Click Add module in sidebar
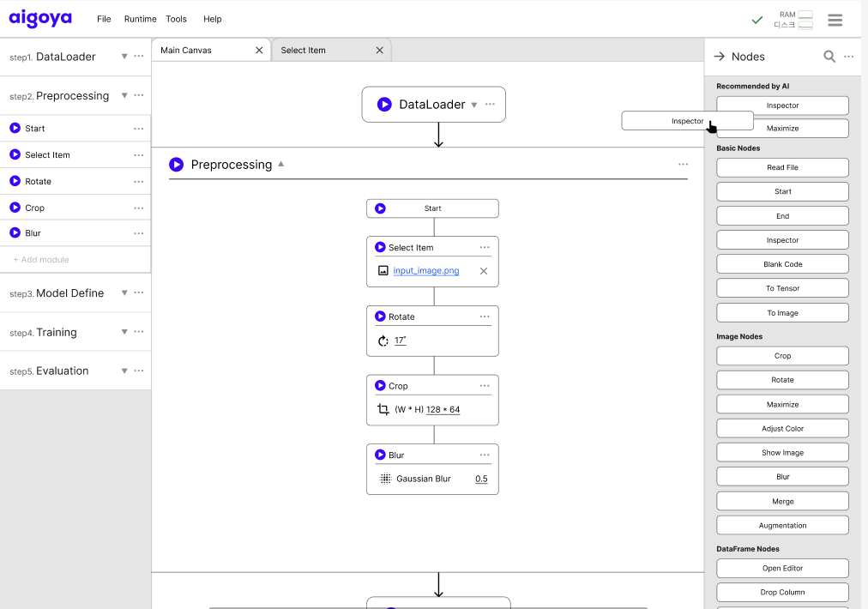The height and width of the screenshot is (609, 868). [41, 259]
